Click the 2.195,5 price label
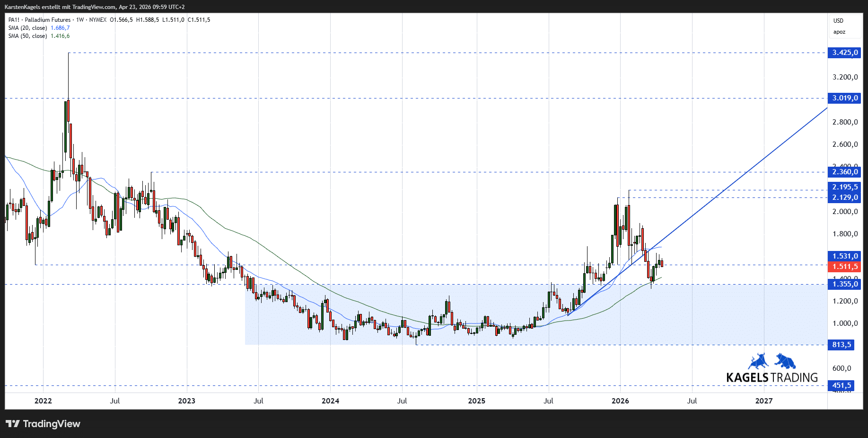Viewport: 868px width, 438px height. [x=845, y=187]
